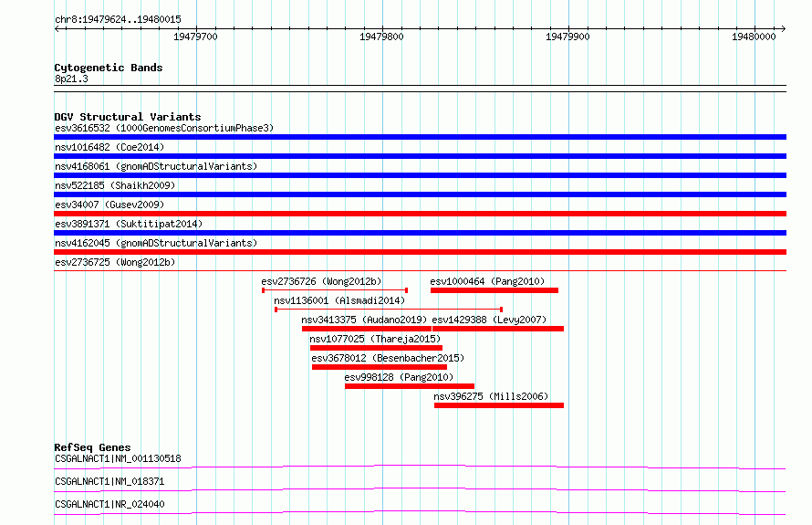The height and width of the screenshot is (525, 812).
Task: Click the nsv1136001 (Alsmadi2014) variant glyph
Action: pos(389,310)
